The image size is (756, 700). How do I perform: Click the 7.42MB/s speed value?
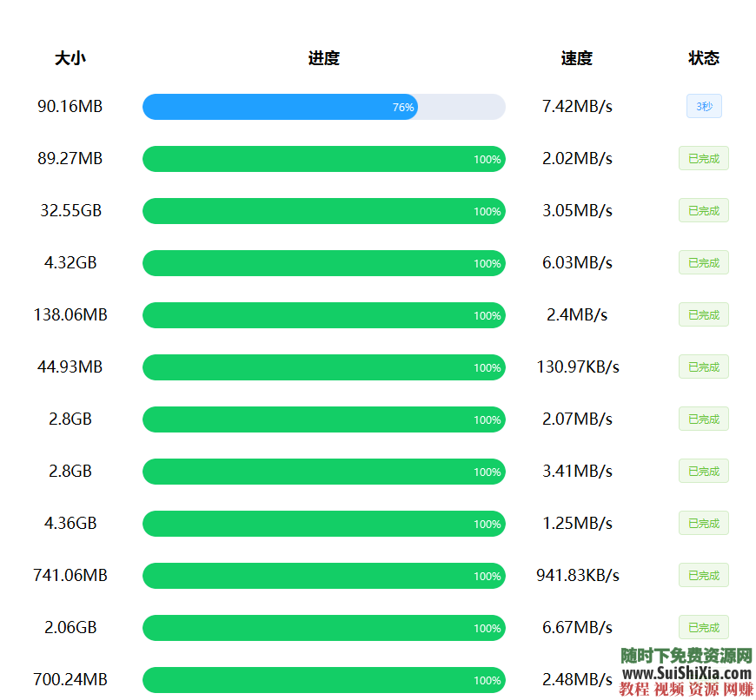(x=576, y=106)
